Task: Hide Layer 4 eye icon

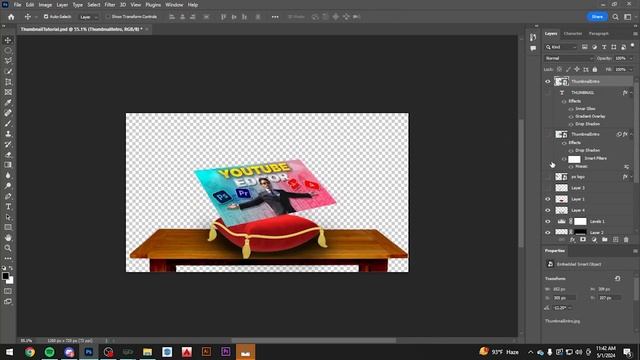Action: 548,210
